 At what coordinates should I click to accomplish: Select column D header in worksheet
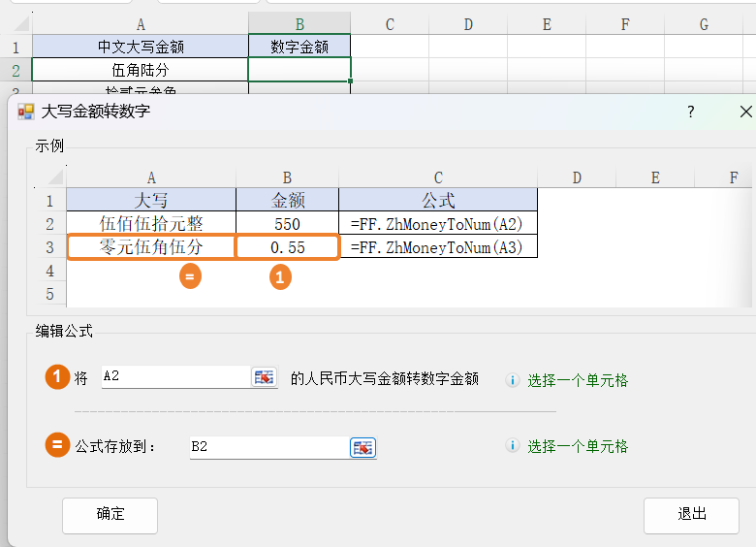468,24
